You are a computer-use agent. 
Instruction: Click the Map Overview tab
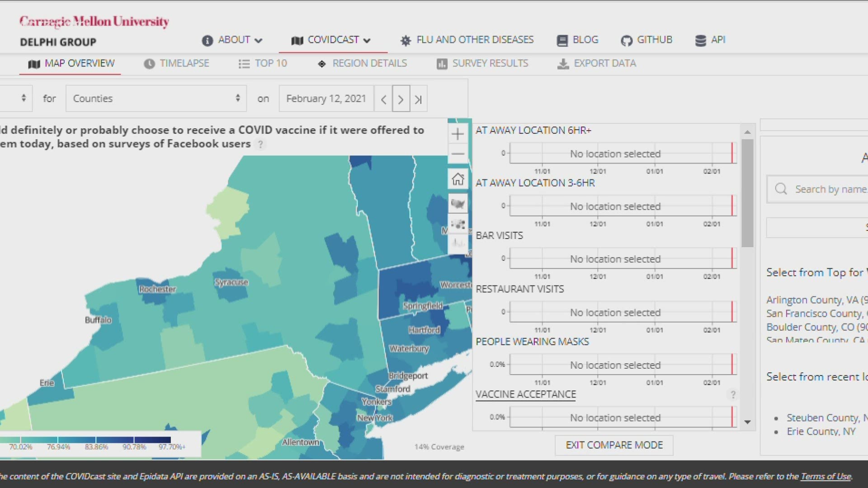[x=71, y=63]
